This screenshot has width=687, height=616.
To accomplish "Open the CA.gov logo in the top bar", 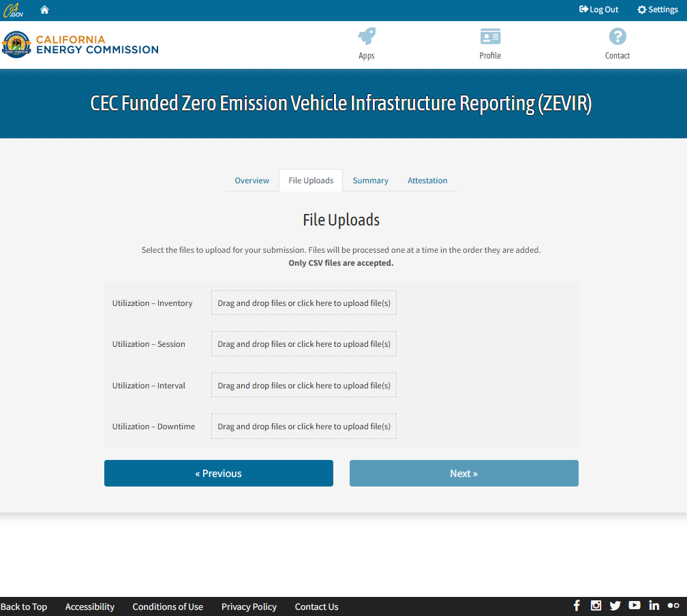I will pyautogui.click(x=13, y=9).
